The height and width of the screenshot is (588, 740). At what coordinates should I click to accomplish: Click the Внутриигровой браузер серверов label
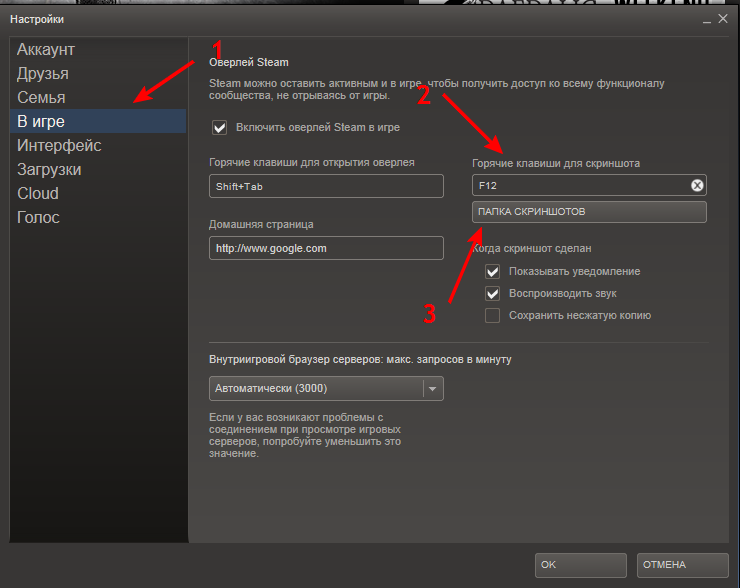pos(360,360)
